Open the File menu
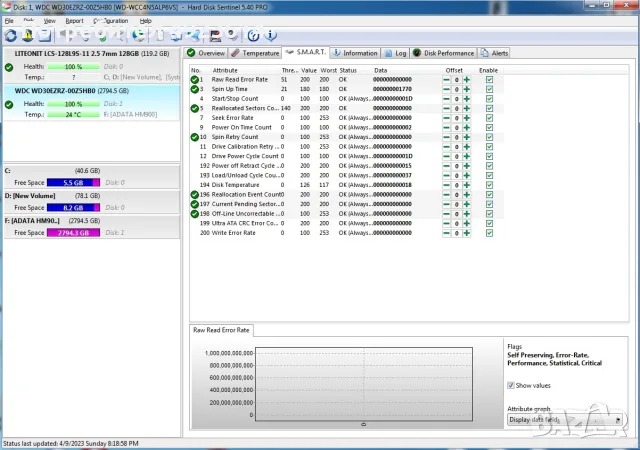 tap(9, 21)
